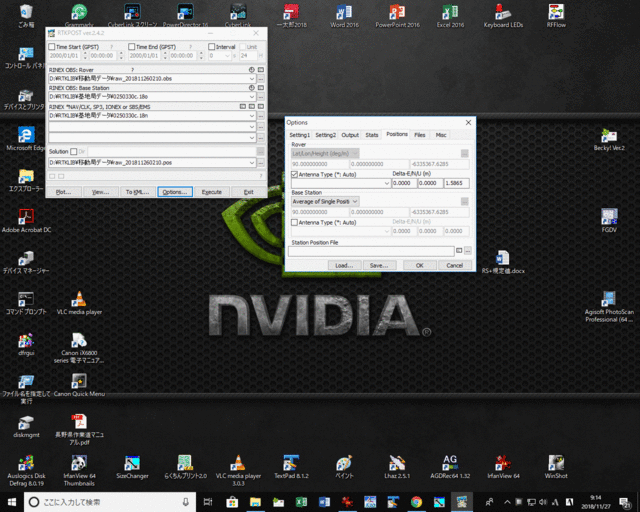Open the RFFlow desktop icon
This screenshot has height=512, width=640.
[x=556, y=15]
